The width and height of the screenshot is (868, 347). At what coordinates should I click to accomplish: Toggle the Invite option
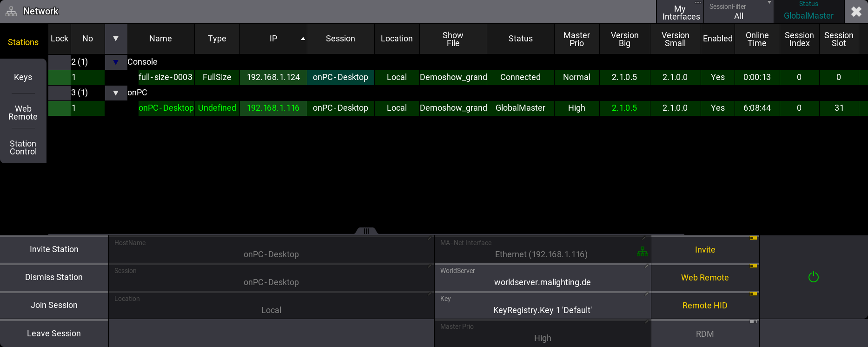click(x=705, y=250)
